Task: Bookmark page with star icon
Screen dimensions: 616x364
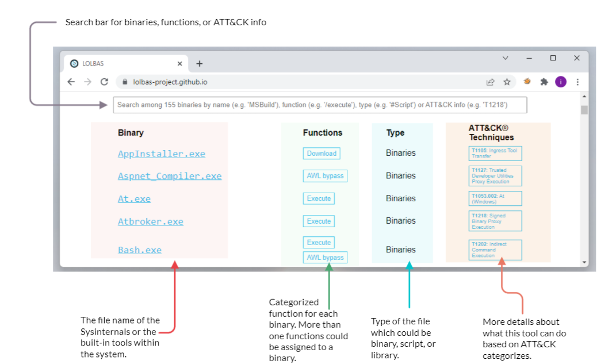Action: [x=507, y=82]
